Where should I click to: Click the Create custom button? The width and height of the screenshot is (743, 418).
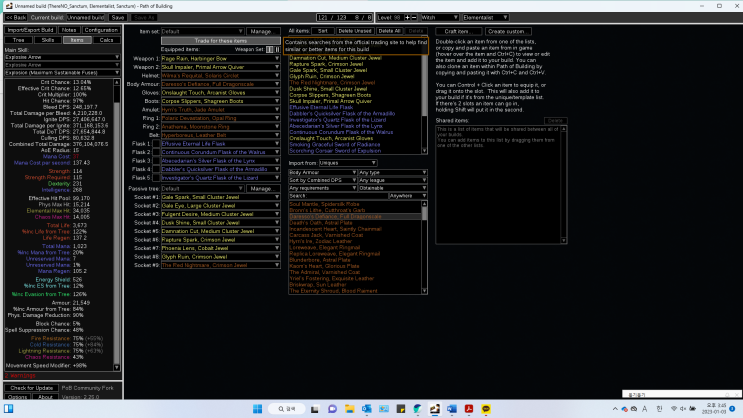(507, 31)
